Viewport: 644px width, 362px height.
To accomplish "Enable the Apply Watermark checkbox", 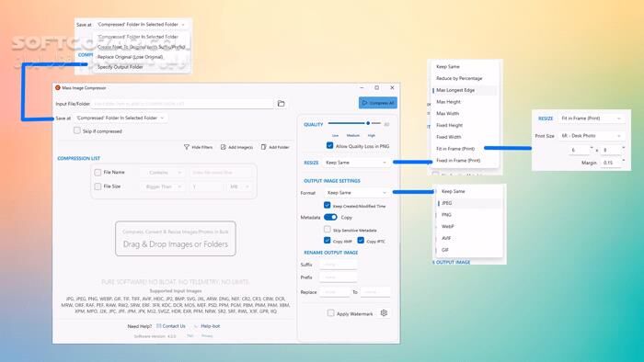I will point(330,313).
